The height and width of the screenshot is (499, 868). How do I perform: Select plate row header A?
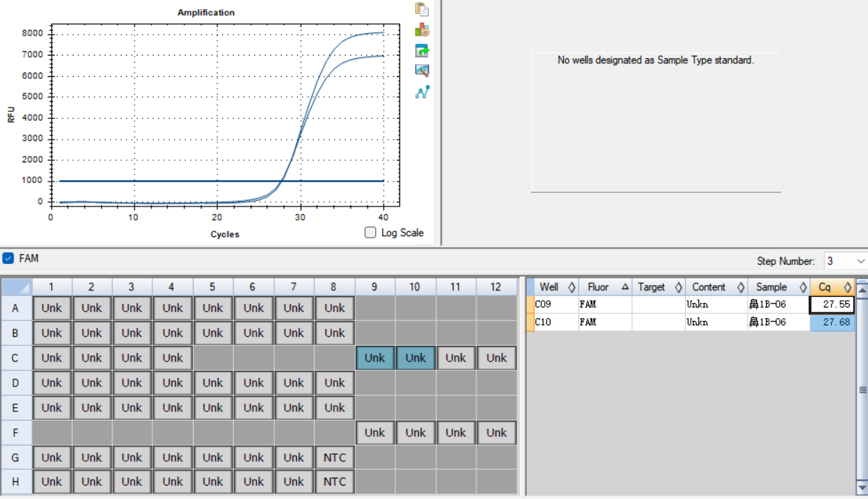pyautogui.click(x=16, y=308)
